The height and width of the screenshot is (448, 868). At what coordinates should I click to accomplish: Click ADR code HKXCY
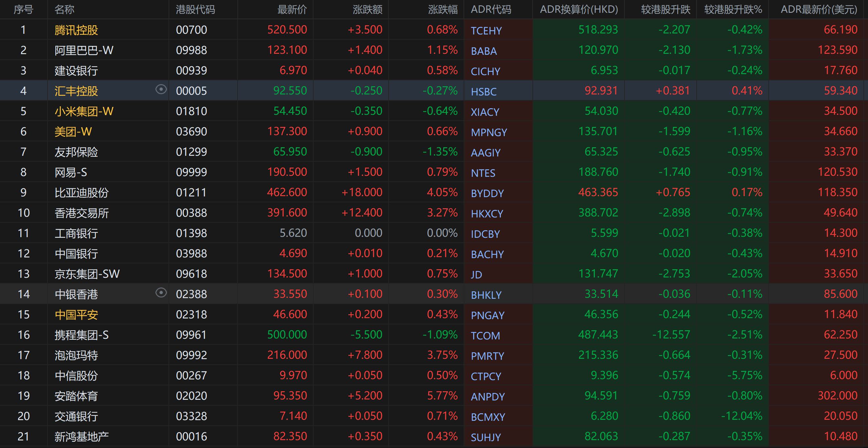coord(487,214)
